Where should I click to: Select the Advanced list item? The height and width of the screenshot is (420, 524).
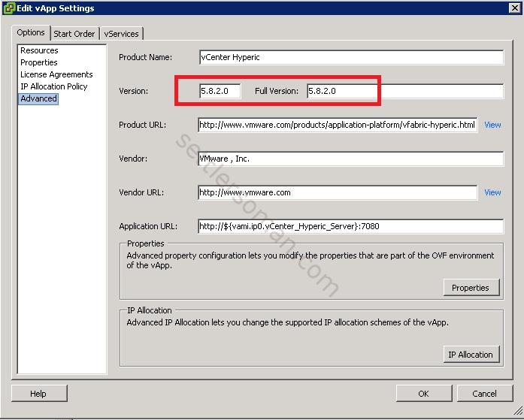tap(38, 98)
